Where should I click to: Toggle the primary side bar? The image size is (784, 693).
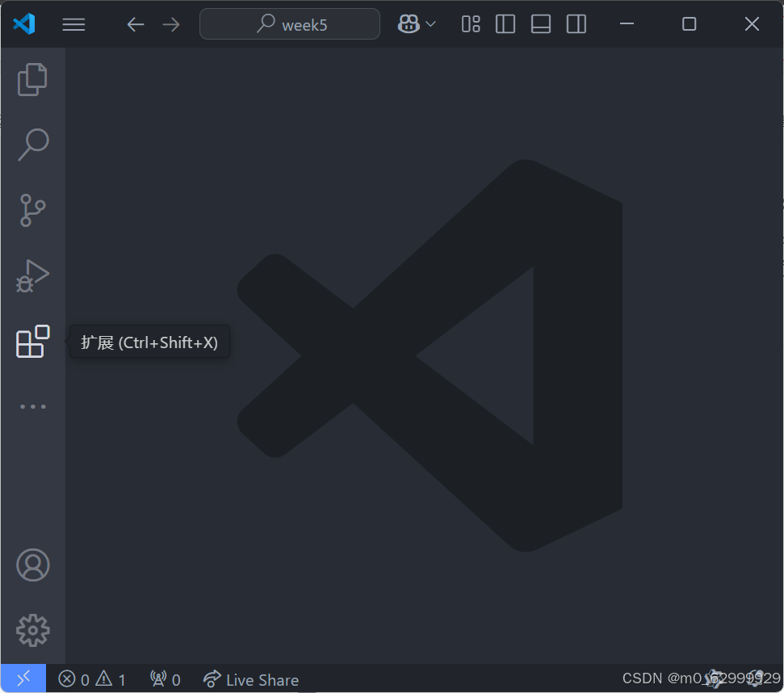tap(505, 24)
